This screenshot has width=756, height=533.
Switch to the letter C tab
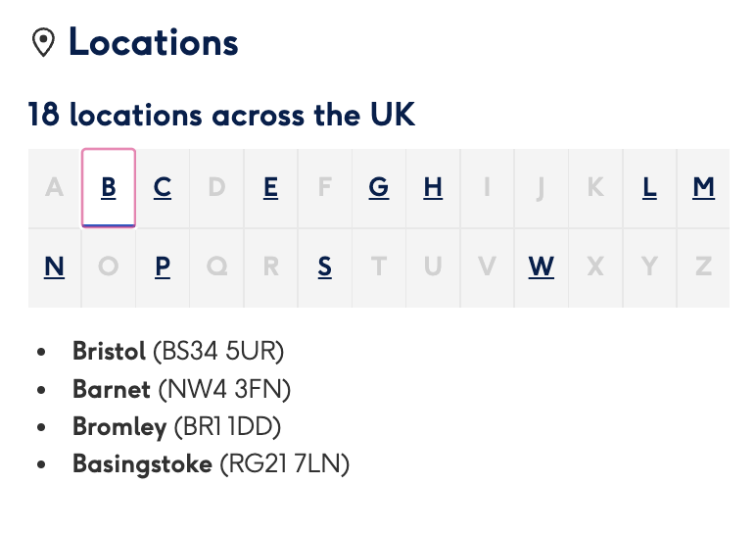[163, 188]
